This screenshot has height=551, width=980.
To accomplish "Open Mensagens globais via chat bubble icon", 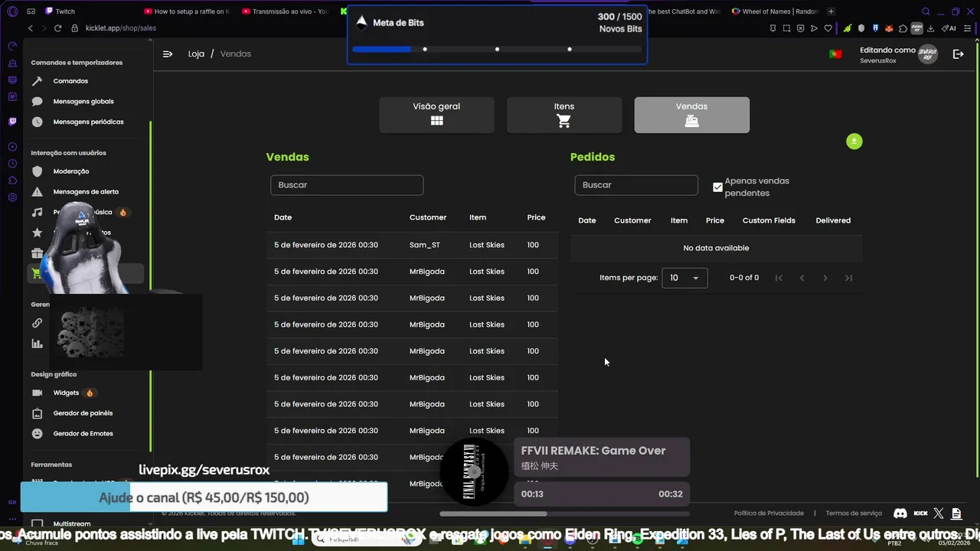I will tap(37, 101).
